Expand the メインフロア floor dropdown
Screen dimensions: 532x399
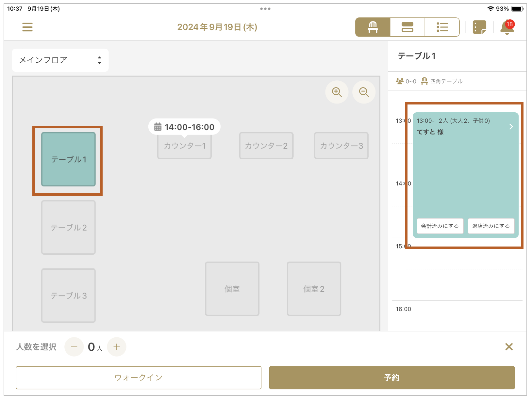60,60
